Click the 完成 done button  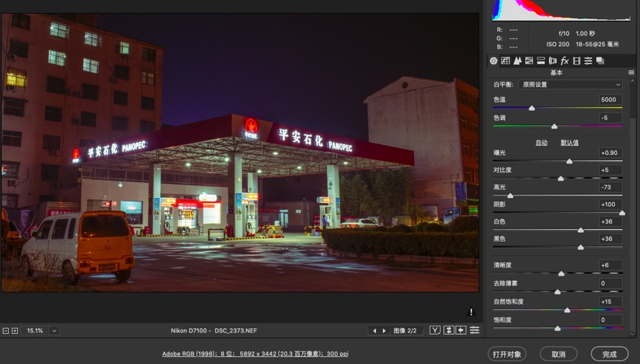[610, 354]
